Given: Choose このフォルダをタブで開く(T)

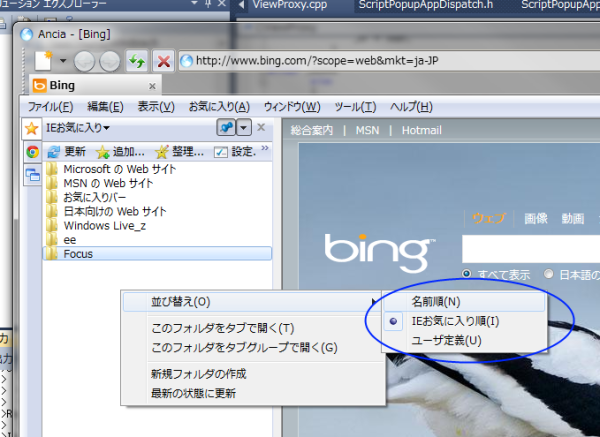Looking at the screenshot, I should point(223,328).
